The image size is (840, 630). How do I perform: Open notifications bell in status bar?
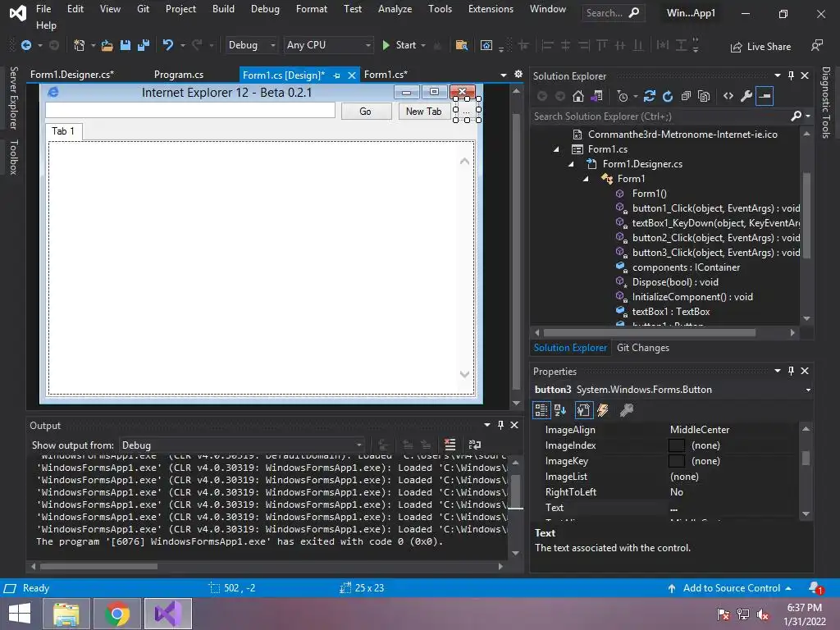point(815,588)
